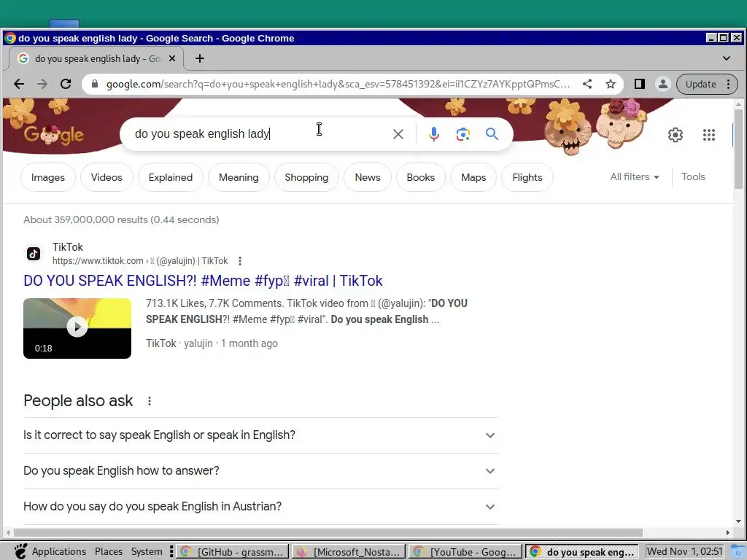Screen dimensions: 747x560
Task: Switch to the GitHub window in taskbar
Action: [x=233, y=552]
